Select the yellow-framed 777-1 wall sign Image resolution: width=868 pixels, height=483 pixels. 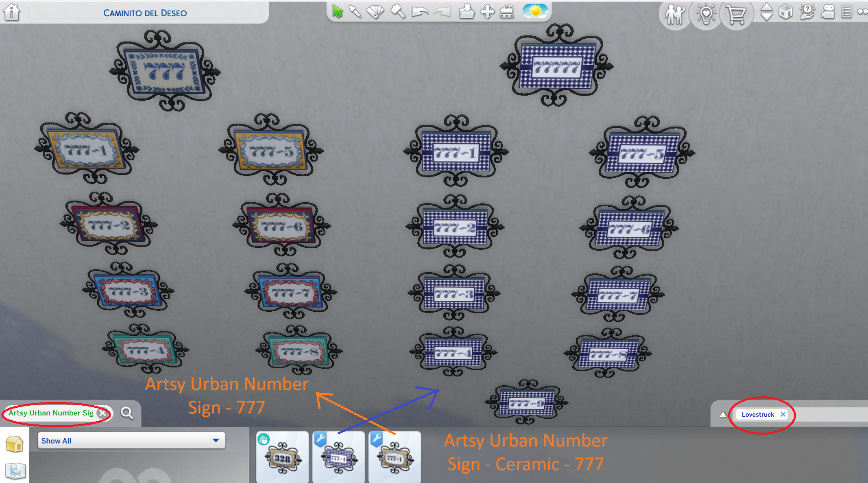point(87,149)
